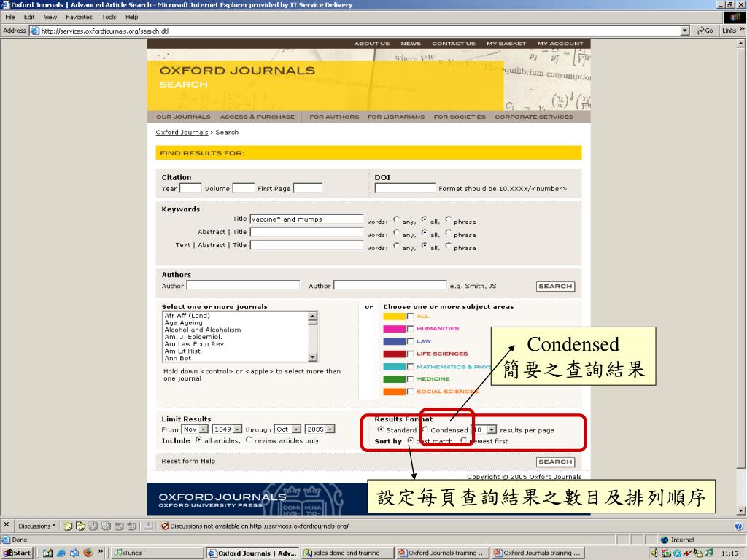Open the Tools menu
This screenshot has width=747, height=560.
109,17
